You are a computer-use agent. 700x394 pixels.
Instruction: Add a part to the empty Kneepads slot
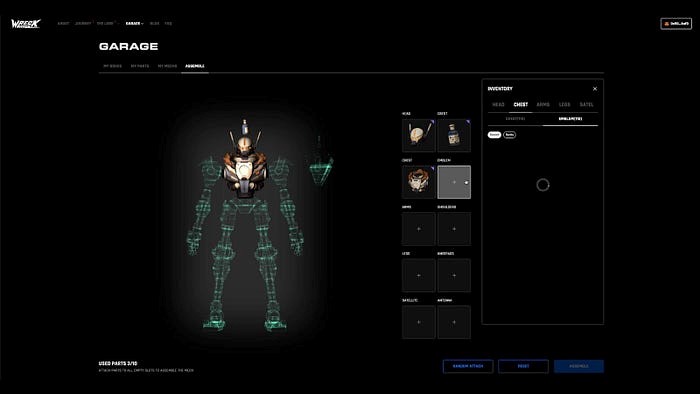click(454, 275)
